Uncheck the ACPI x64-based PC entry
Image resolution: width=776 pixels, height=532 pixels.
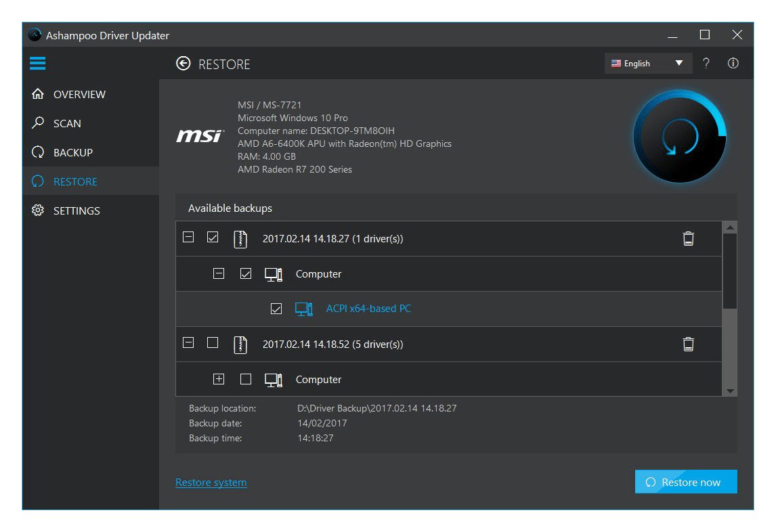[x=276, y=308]
